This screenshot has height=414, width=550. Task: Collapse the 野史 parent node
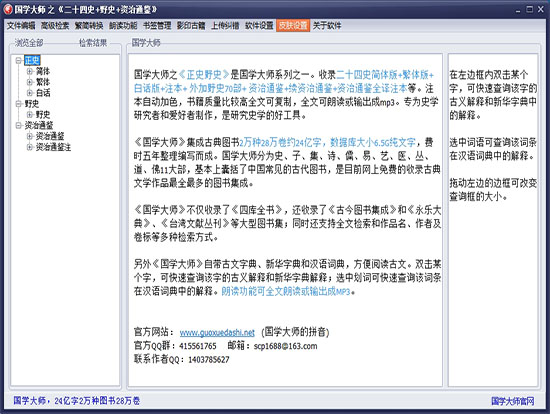point(19,104)
